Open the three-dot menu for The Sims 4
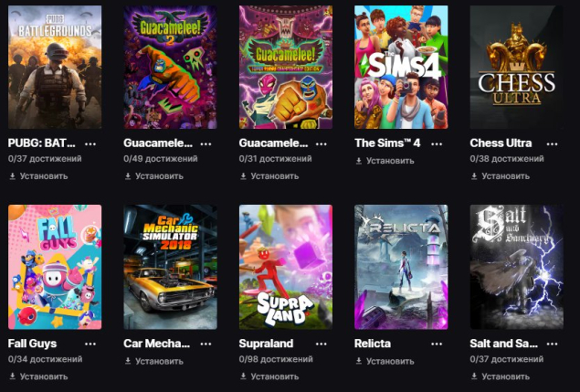 point(437,143)
